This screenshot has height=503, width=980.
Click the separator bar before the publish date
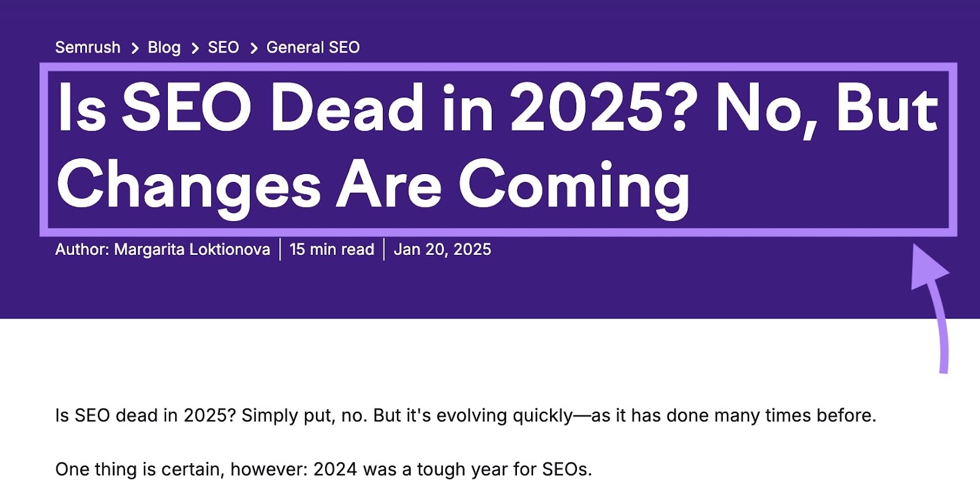384,249
